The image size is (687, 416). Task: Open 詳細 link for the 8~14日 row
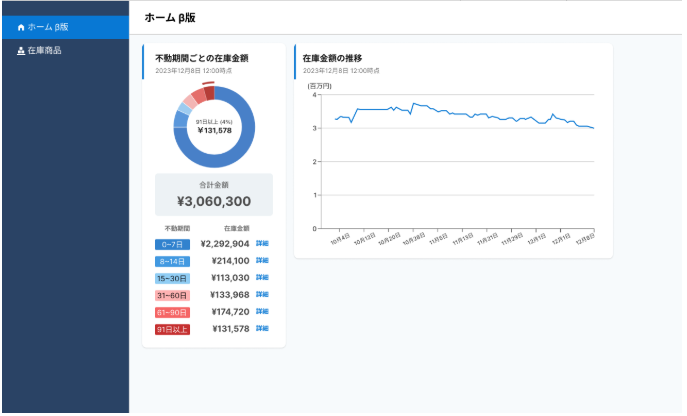click(x=262, y=260)
